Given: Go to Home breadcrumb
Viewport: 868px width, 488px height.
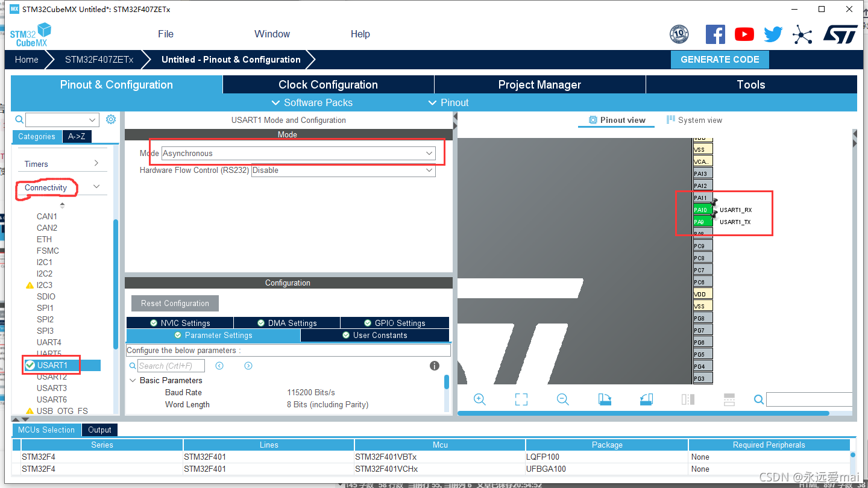Looking at the screenshot, I should click(27, 60).
